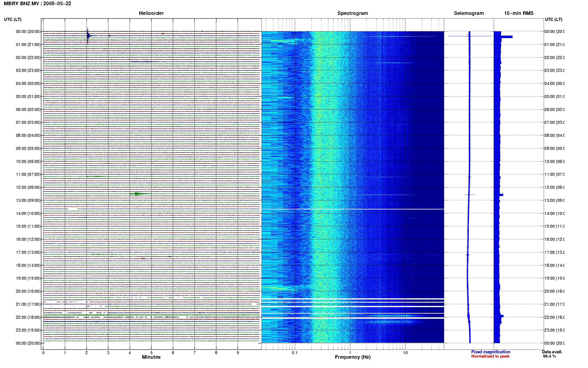Image resolution: width=588 pixels, height=368 pixels.
Task: Click the '09:00 (05:00)' left time label
Action: 28,148
